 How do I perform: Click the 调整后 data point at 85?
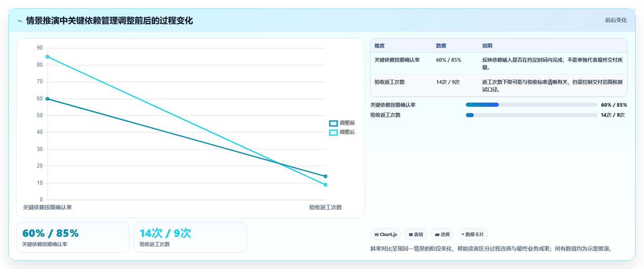pos(47,57)
